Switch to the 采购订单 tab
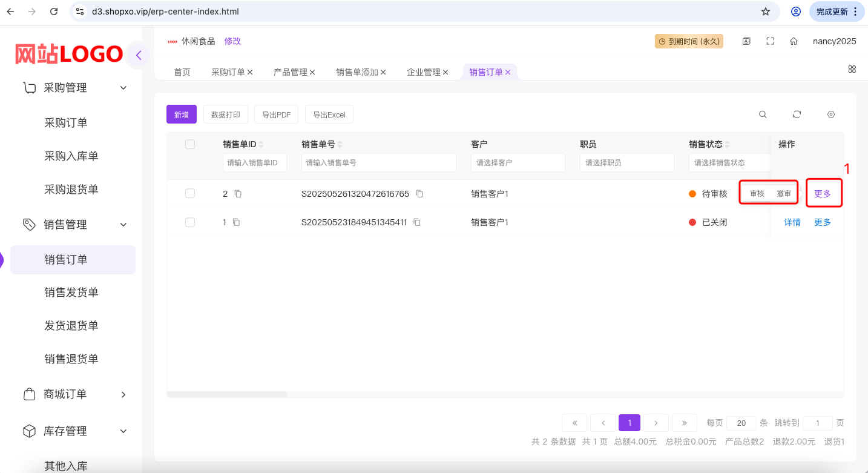This screenshot has width=868, height=473. pos(228,72)
